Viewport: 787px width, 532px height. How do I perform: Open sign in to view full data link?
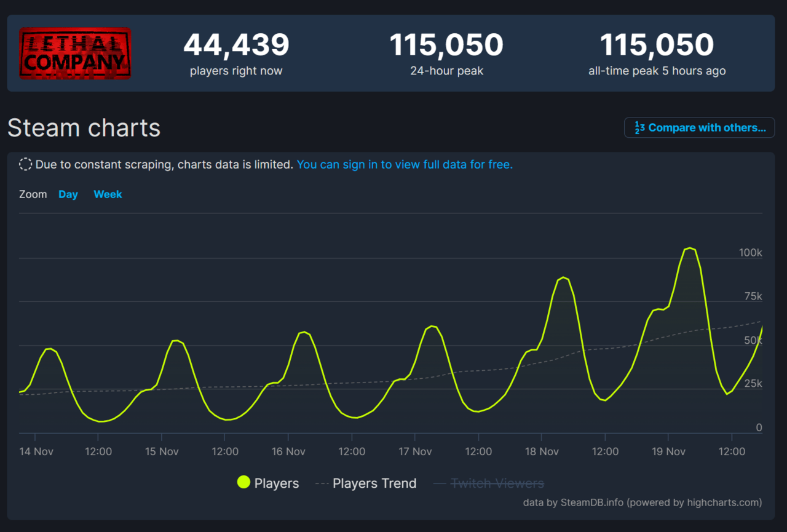405,165
